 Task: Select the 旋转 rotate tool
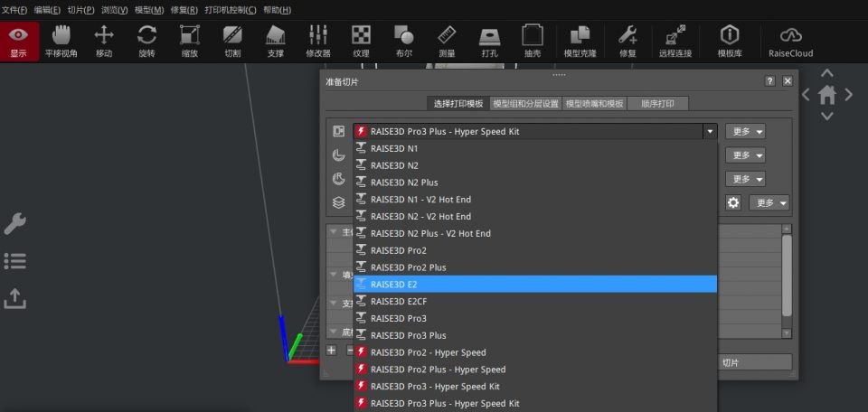pos(146,42)
